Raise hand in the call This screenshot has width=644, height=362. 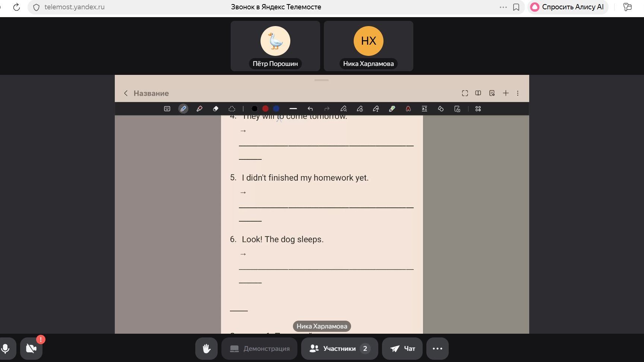206,349
